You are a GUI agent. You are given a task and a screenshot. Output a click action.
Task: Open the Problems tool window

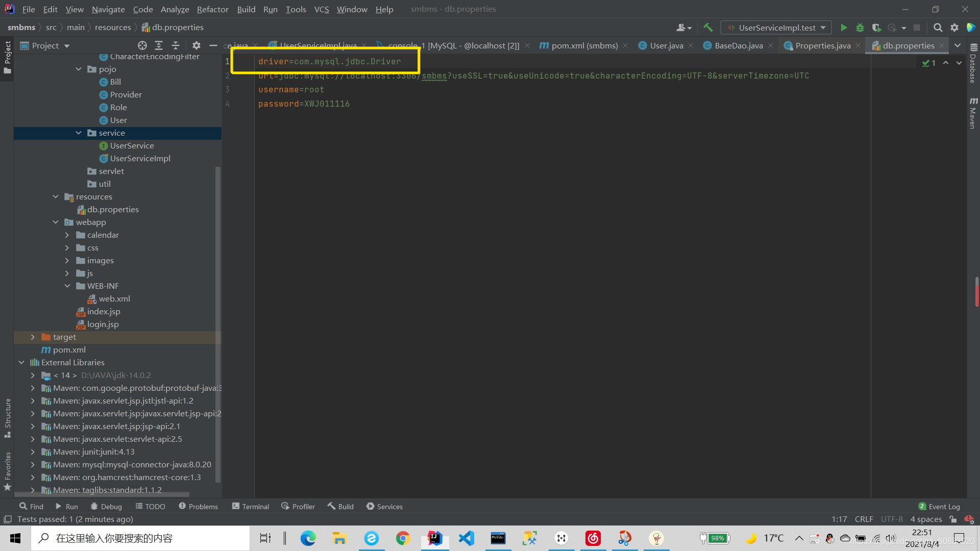(x=198, y=506)
